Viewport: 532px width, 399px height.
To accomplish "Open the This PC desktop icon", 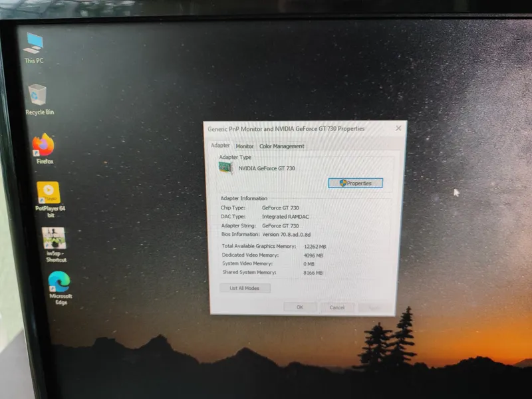I will pos(34,47).
